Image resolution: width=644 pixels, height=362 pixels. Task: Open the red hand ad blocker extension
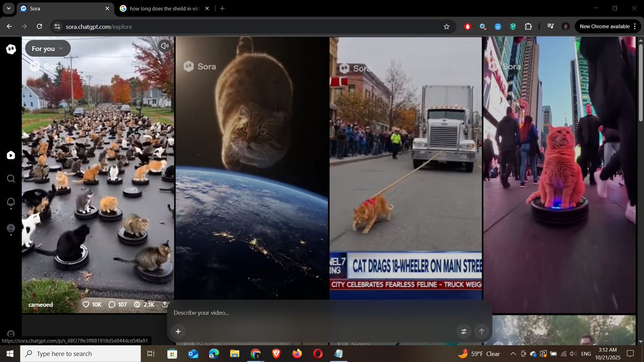click(x=468, y=26)
